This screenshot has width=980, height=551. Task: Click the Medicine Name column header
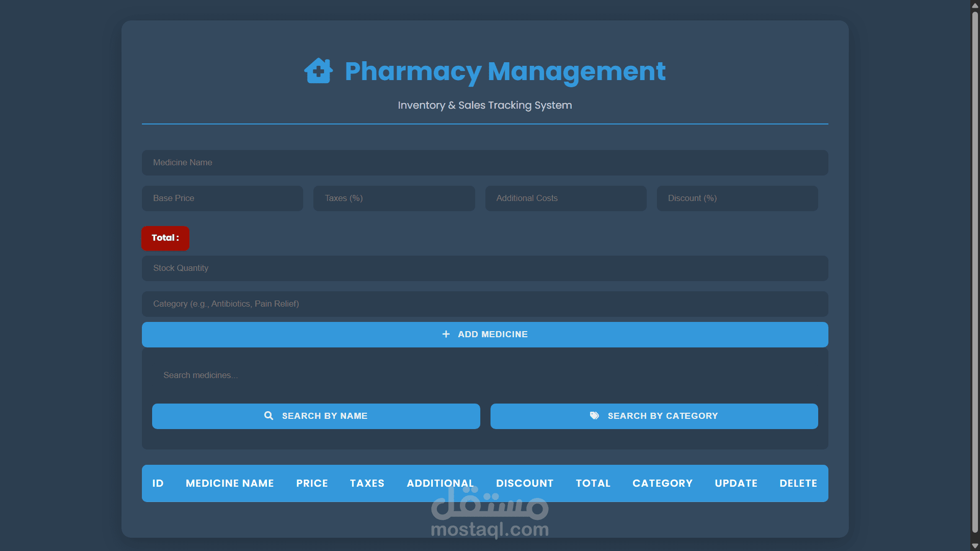(230, 483)
